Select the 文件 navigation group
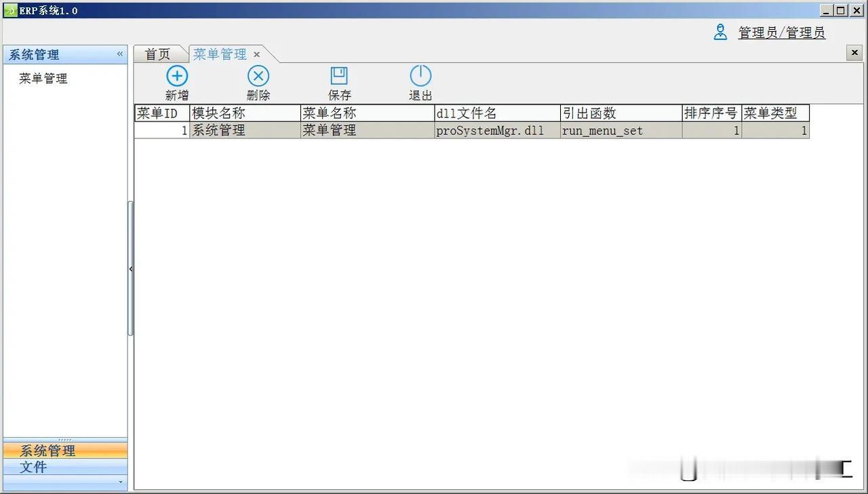 pos(65,467)
